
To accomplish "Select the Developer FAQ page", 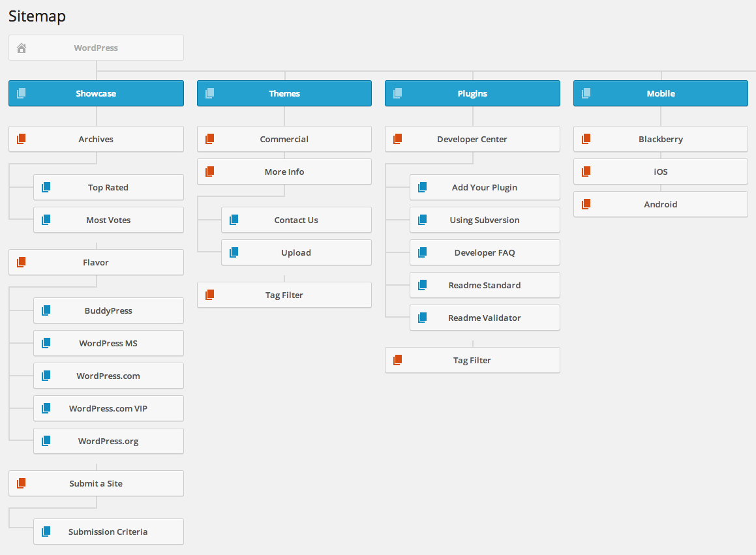I will (x=485, y=252).
